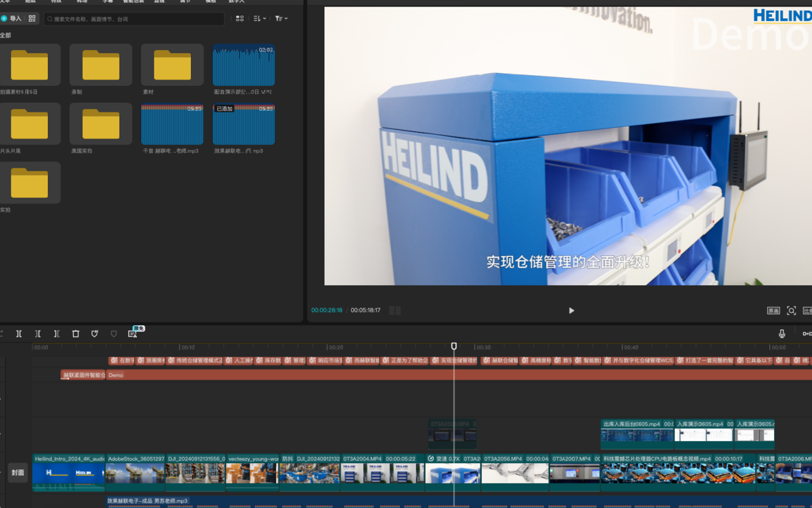
Task: Click the first split tool icon
Action: click(19, 334)
